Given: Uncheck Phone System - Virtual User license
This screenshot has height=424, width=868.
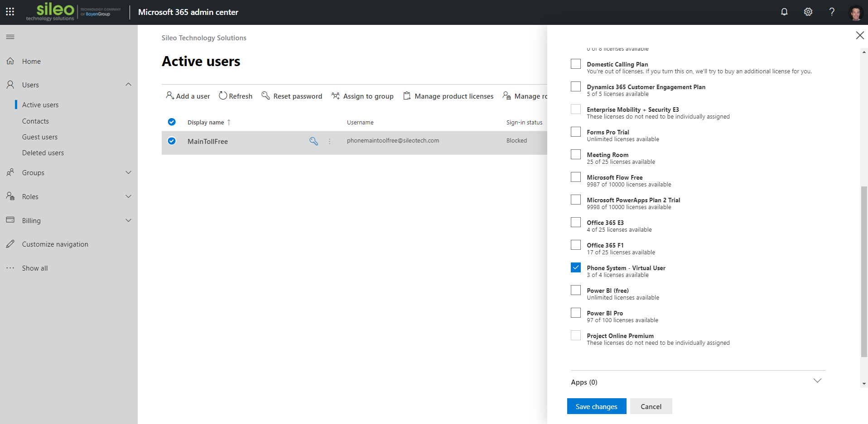Looking at the screenshot, I should point(575,267).
